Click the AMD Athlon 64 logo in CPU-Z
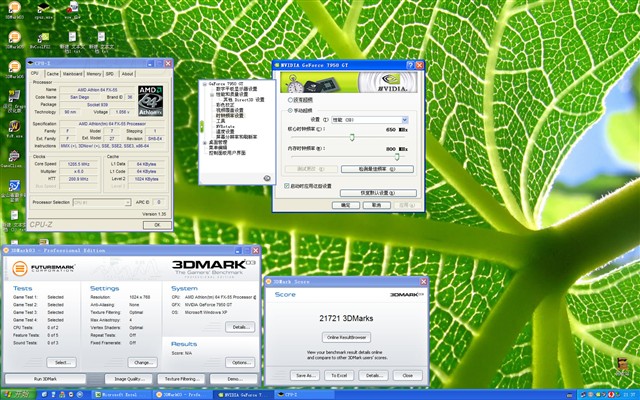 click(150, 101)
